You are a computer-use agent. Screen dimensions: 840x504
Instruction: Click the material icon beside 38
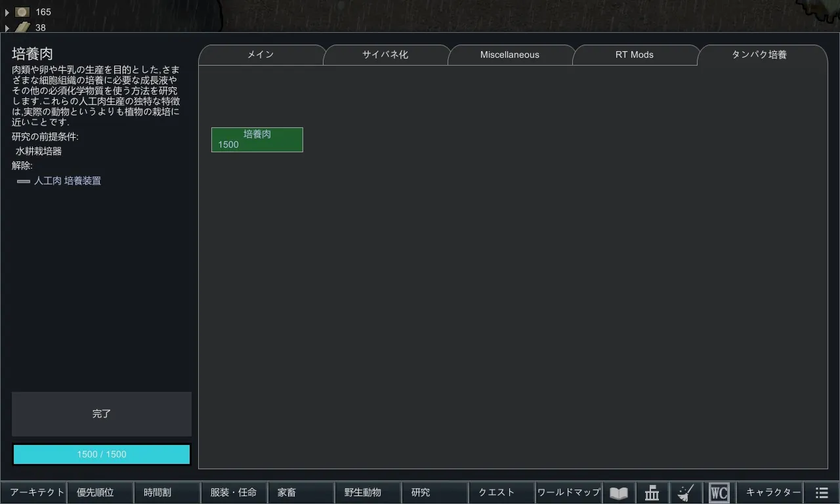[x=22, y=28]
